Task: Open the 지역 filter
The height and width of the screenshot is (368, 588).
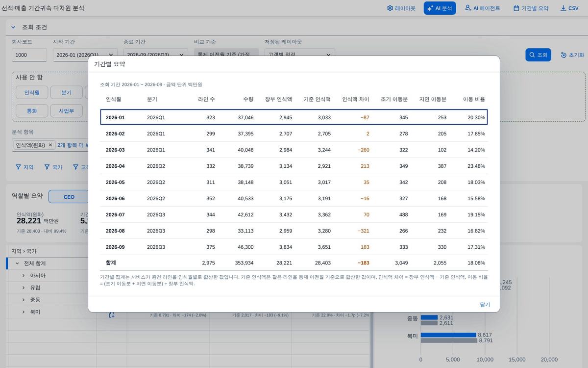Action: coord(24,167)
